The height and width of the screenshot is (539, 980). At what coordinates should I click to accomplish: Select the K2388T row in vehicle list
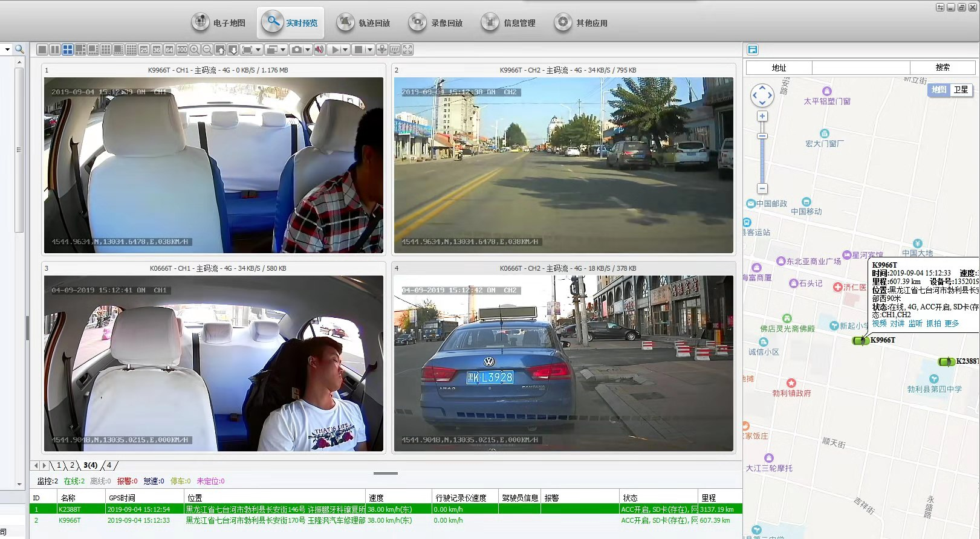pos(70,509)
